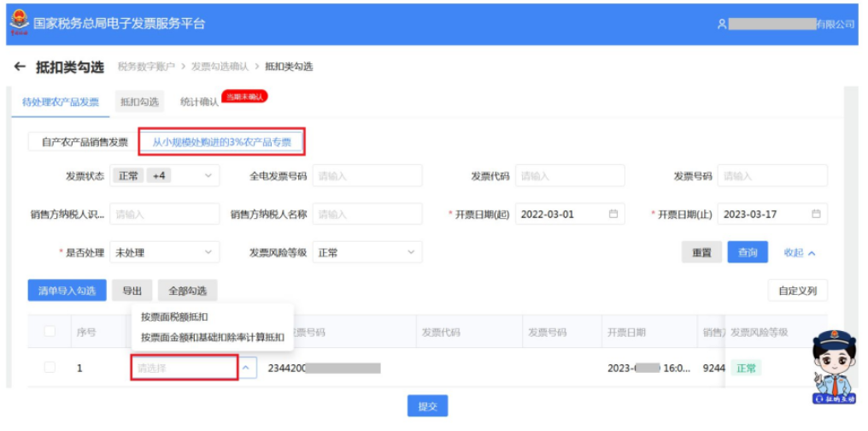Image resolution: width=868 pixels, height=431 pixels.
Task: Open the 是否处理 dropdown
Action: point(165,252)
